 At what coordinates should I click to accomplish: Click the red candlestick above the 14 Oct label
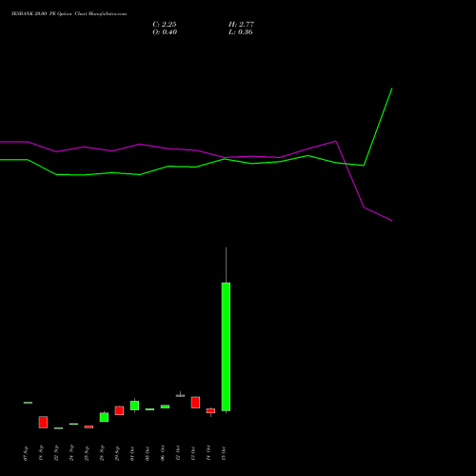(x=210, y=411)
